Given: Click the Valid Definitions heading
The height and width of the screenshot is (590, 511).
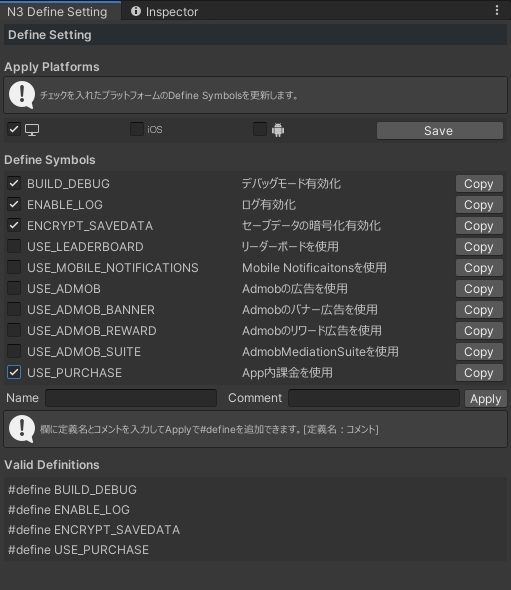Looking at the screenshot, I should [52, 465].
